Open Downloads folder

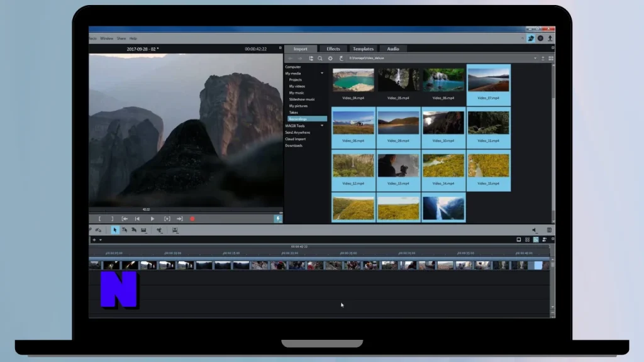(294, 146)
